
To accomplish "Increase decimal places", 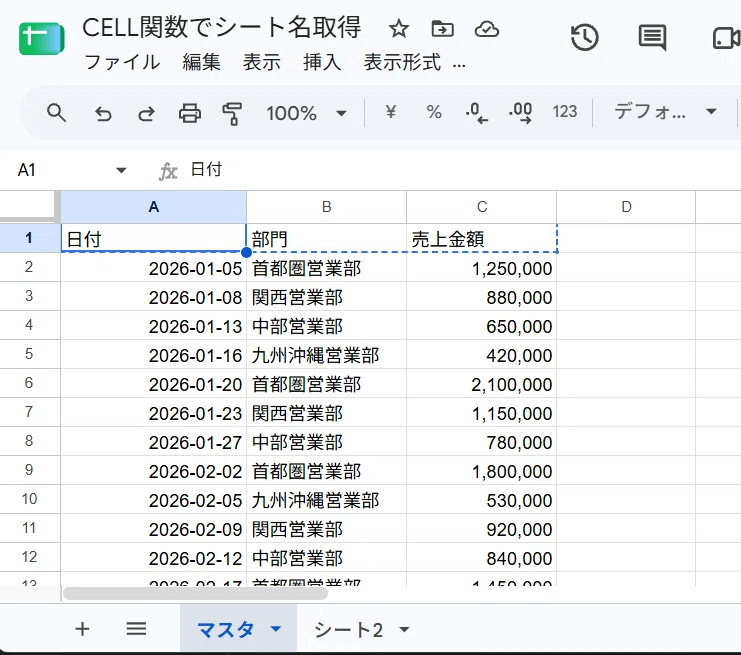I will [520, 113].
